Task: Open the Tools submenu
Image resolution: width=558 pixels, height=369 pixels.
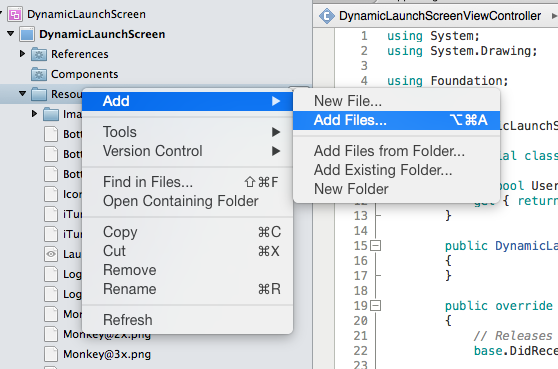Action: [x=188, y=132]
